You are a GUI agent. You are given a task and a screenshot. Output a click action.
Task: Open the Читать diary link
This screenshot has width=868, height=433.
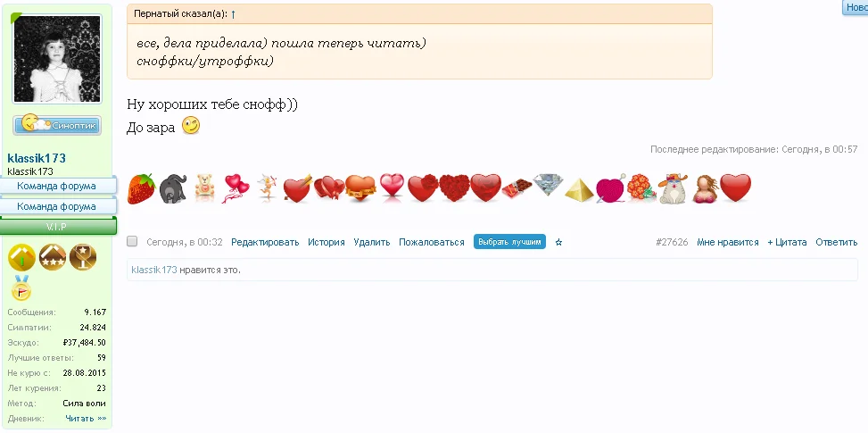pos(86,419)
